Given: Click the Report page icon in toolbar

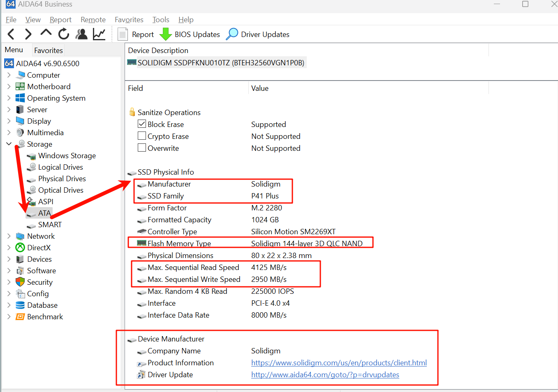Looking at the screenshot, I should click(x=123, y=34).
